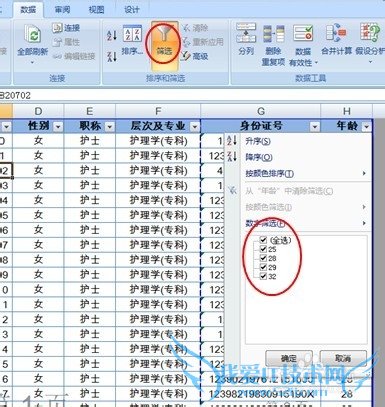
Task: Open filter dropdown for 身份证号 column
Action: coord(314,127)
